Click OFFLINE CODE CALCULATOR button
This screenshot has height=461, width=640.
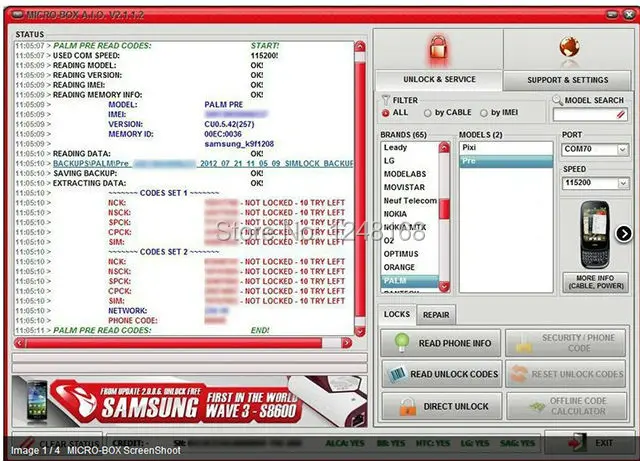(x=567, y=406)
